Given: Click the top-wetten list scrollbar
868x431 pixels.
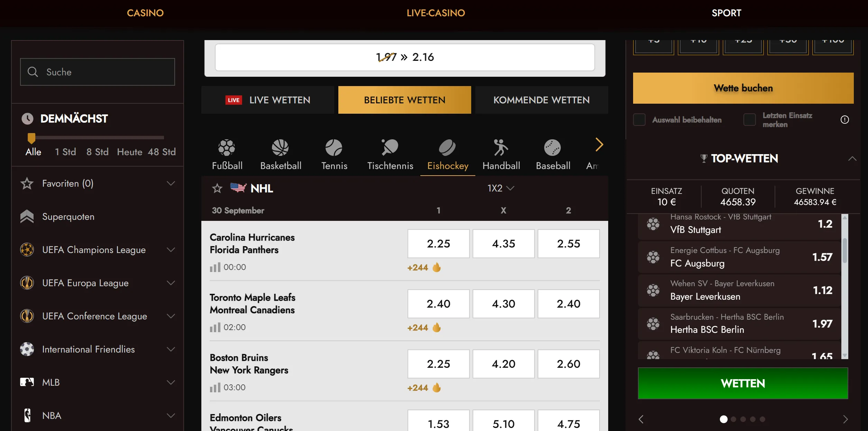Looking at the screenshot, I should point(844,251).
